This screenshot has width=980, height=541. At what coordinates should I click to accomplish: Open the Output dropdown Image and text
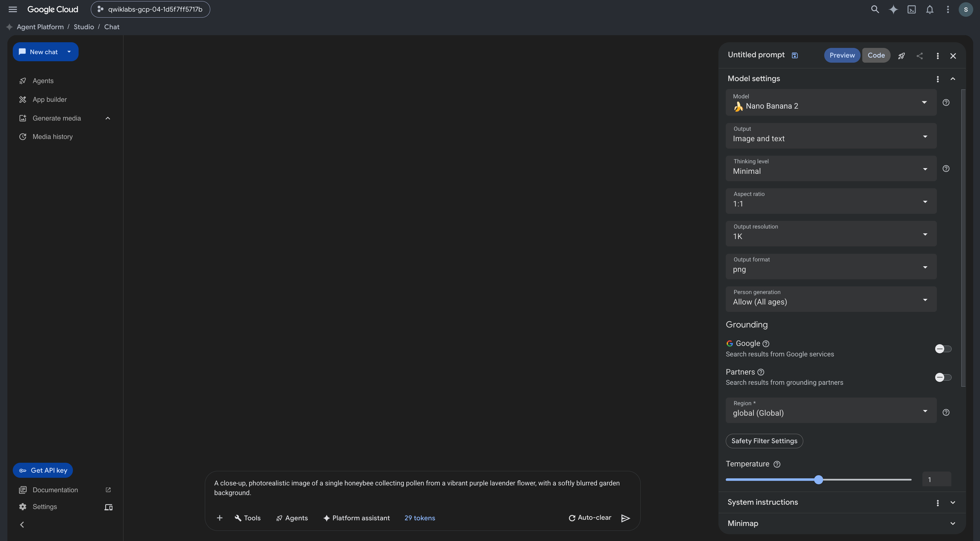[x=831, y=135]
